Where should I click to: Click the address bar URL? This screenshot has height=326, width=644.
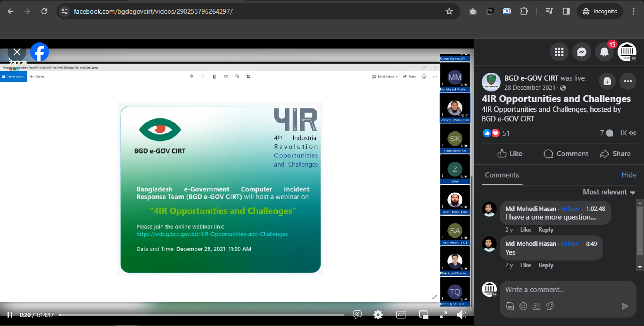pyautogui.click(x=153, y=11)
